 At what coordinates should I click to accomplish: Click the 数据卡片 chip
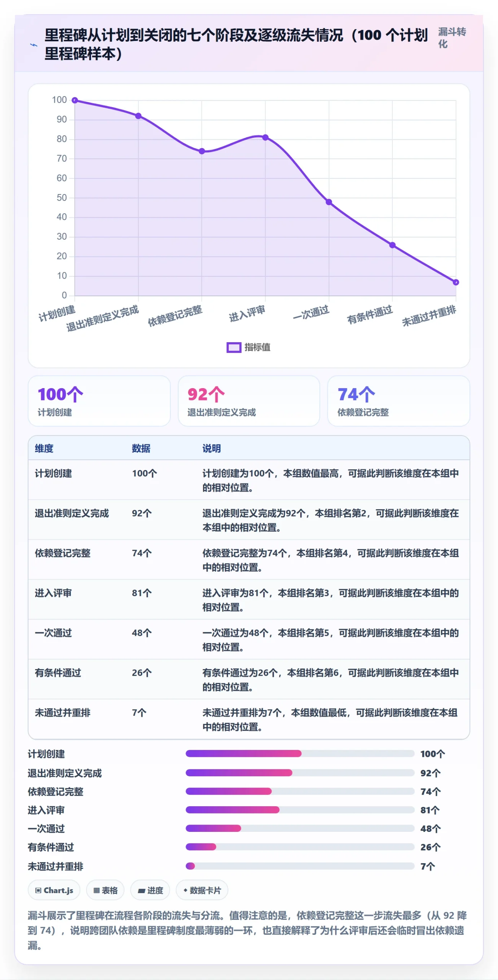coord(202,890)
